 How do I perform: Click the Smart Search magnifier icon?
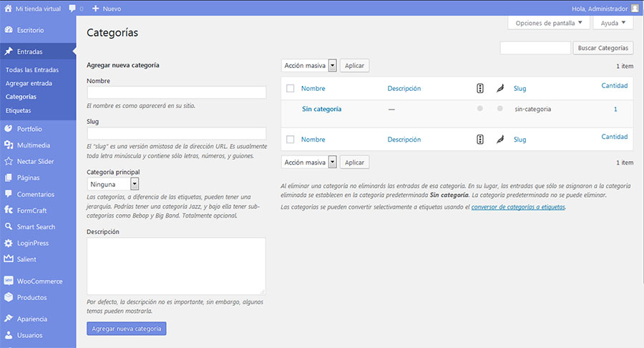coord(9,226)
